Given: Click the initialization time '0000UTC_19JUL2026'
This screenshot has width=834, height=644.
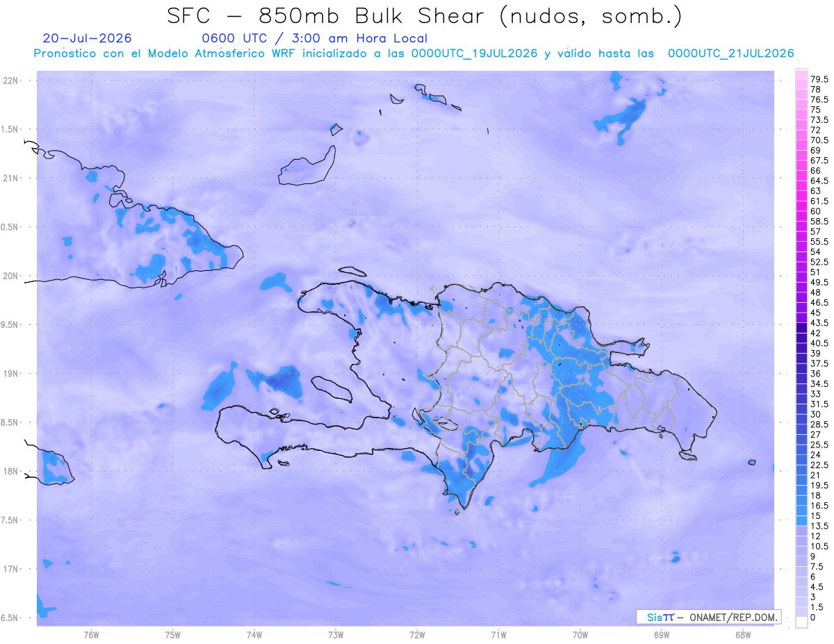Looking at the screenshot, I should tap(474, 53).
